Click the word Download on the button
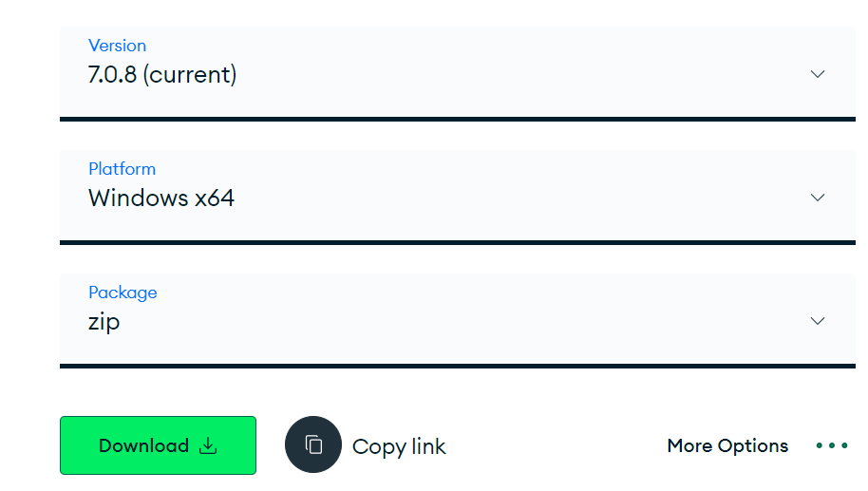 [143, 445]
